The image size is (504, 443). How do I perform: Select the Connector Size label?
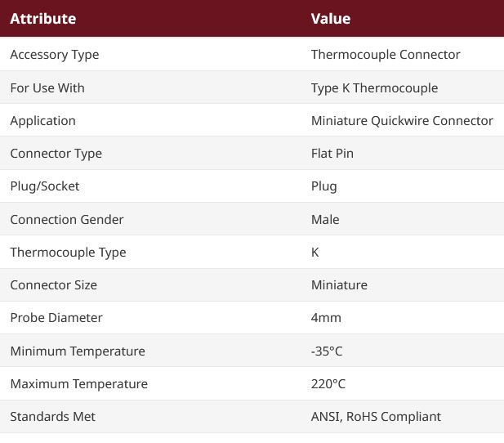[x=54, y=285]
